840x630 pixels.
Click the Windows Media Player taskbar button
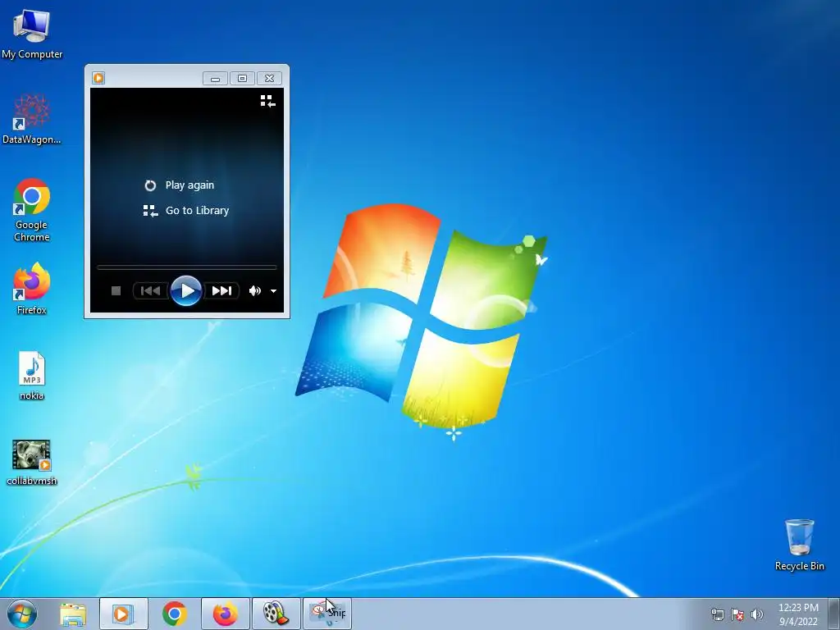(123, 614)
